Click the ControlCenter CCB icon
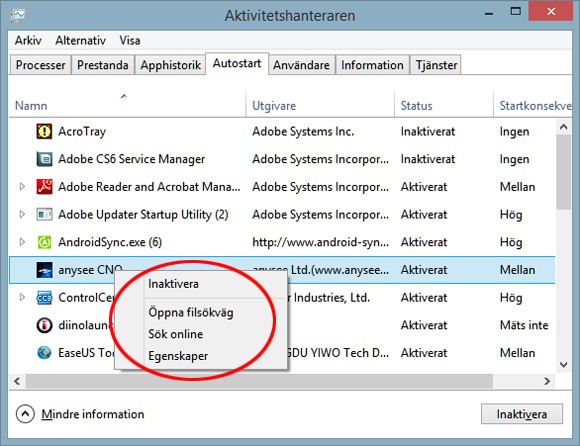The height and width of the screenshot is (446, 580). (x=44, y=298)
